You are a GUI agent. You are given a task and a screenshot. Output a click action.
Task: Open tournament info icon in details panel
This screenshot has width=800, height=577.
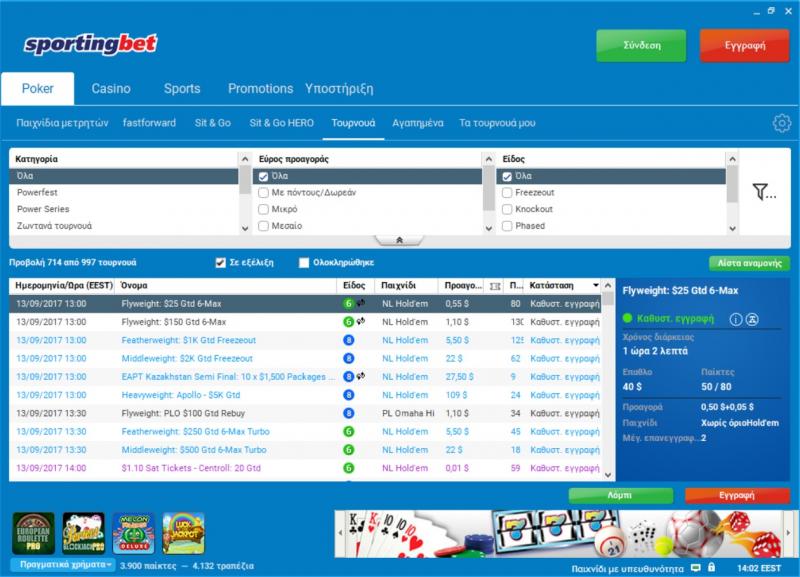click(736, 319)
